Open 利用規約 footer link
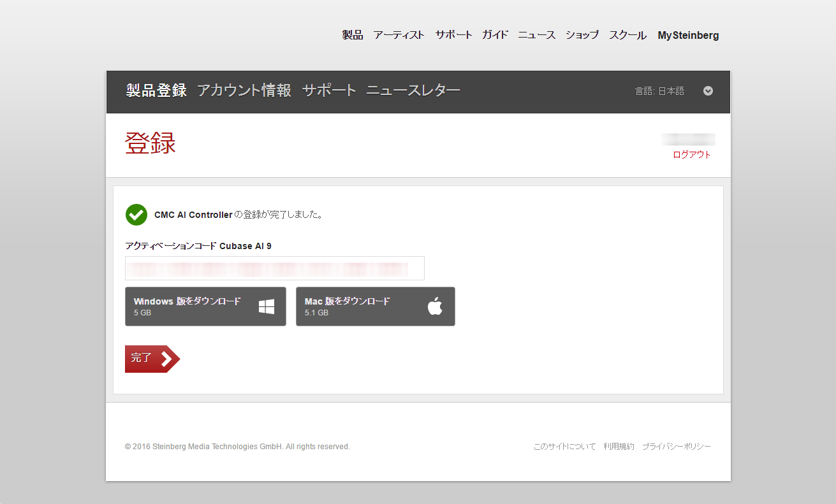This screenshot has height=504, width=836. (619, 447)
